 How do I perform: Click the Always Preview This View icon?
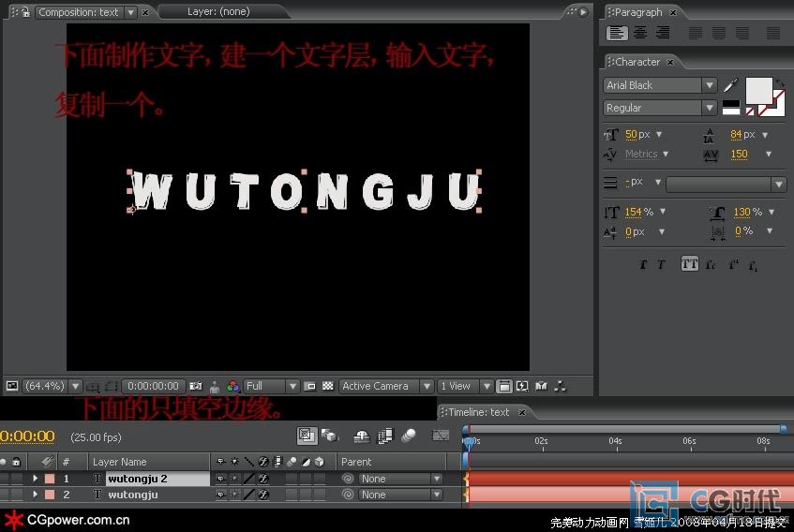pos(11,387)
